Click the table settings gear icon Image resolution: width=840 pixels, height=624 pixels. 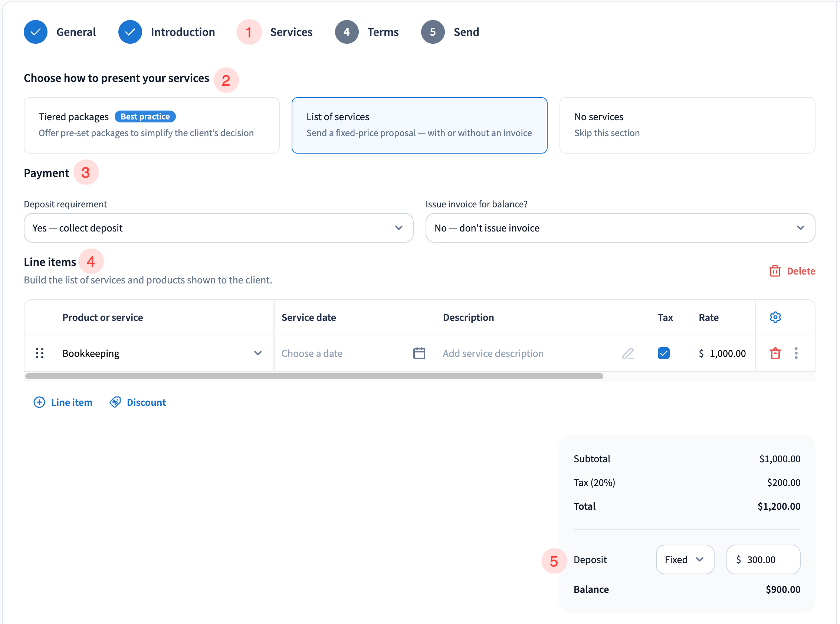[775, 317]
